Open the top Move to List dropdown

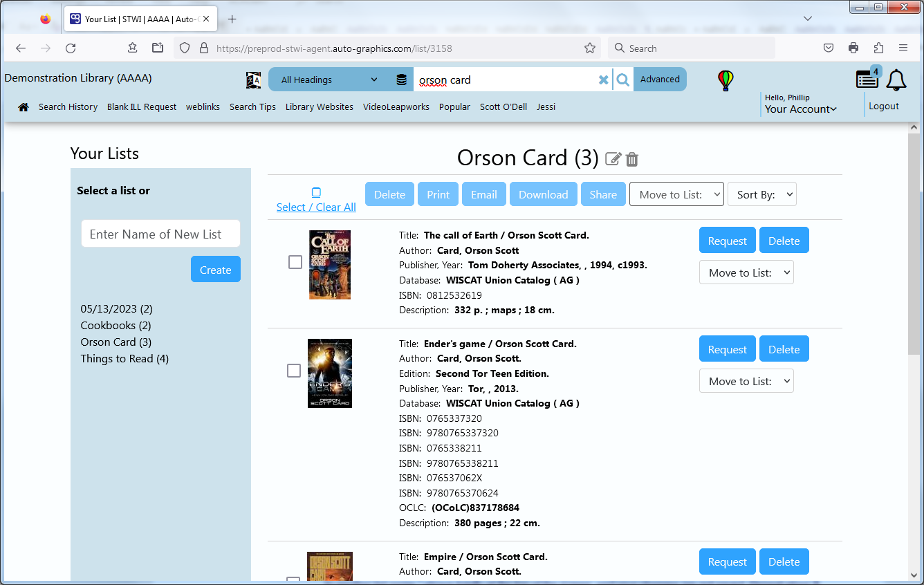pyautogui.click(x=676, y=194)
